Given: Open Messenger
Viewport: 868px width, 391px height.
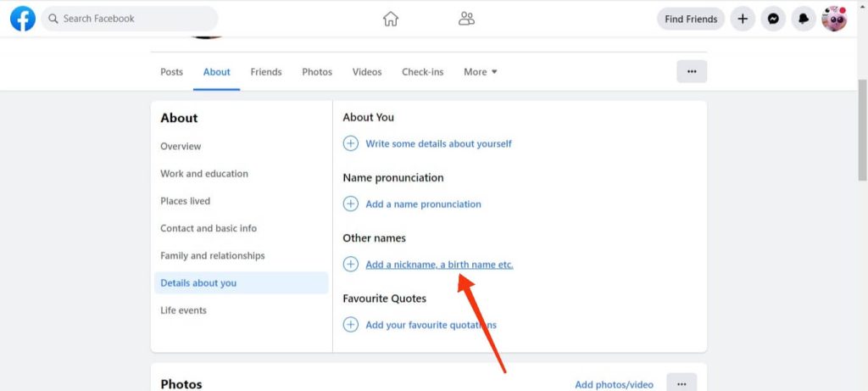Looking at the screenshot, I should click(773, 19).
